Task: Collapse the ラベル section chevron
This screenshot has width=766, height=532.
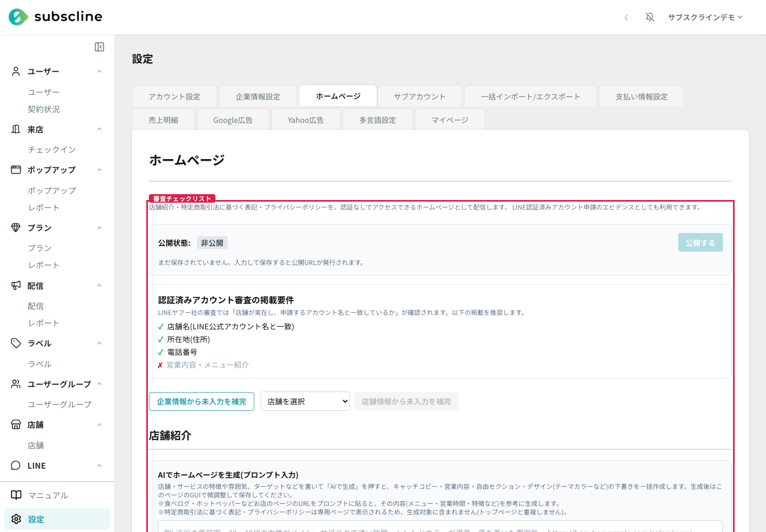Action: coord(99,343)
